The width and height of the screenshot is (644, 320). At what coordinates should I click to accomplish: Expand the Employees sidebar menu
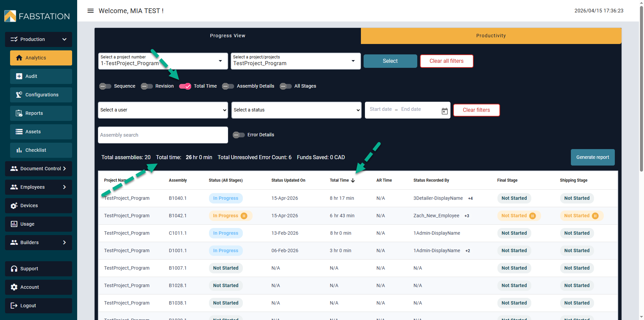click(39, 187)
